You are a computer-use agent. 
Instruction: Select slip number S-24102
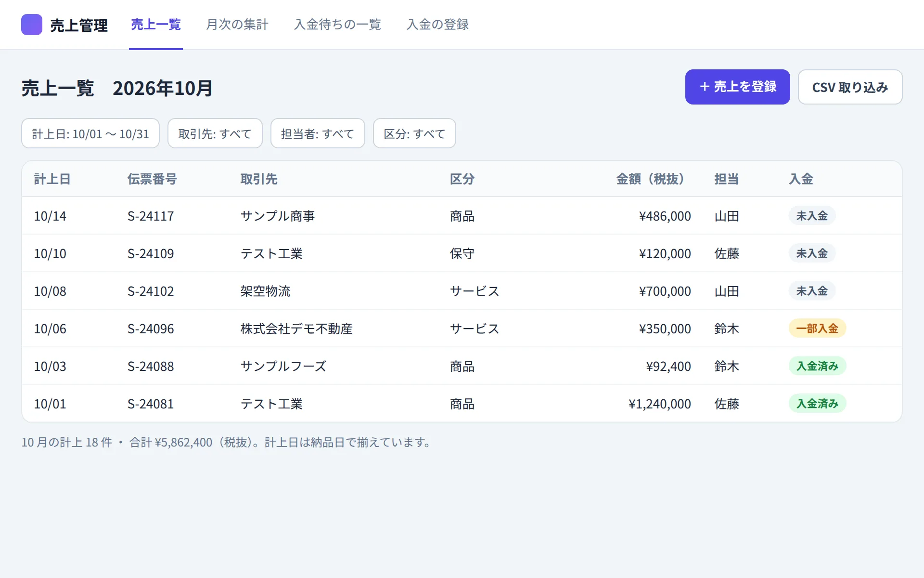coord(151,291)
